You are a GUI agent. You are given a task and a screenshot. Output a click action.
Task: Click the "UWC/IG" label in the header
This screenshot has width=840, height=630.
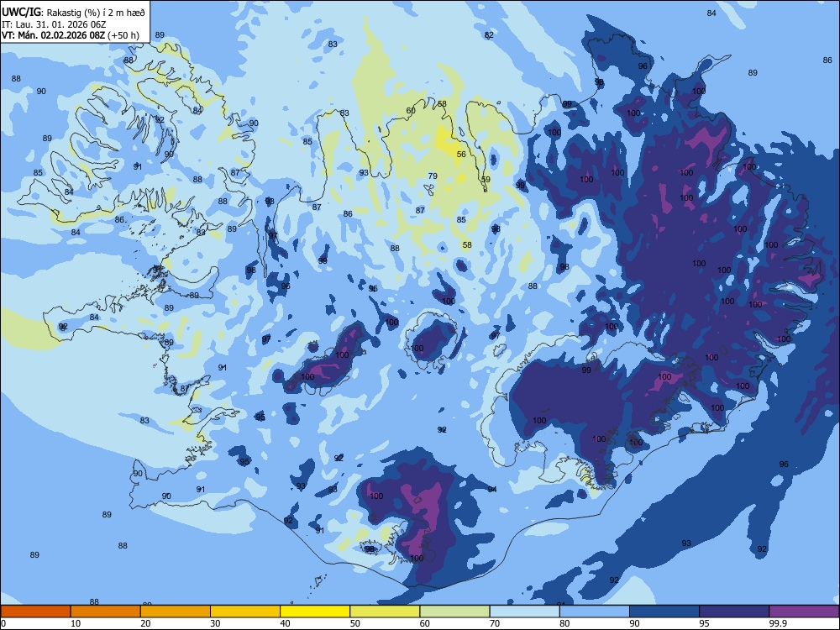pos(21,11)
